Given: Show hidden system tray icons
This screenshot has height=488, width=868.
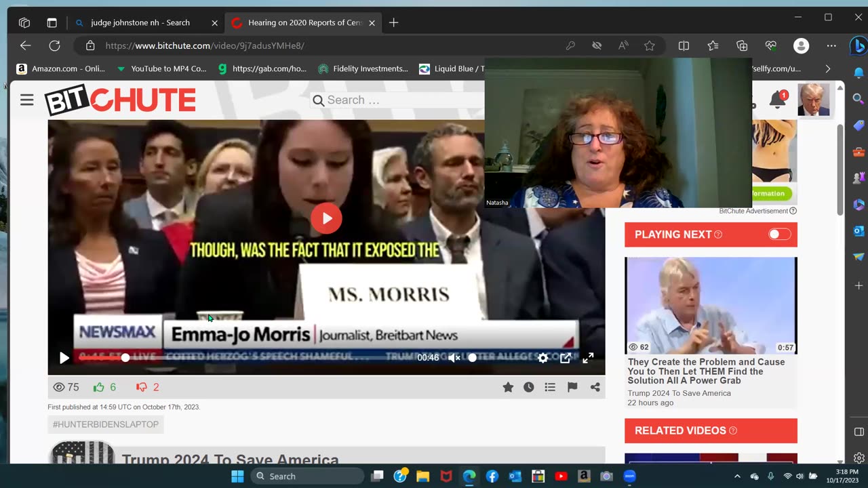Looking at the screenshot, I should 737,476.
